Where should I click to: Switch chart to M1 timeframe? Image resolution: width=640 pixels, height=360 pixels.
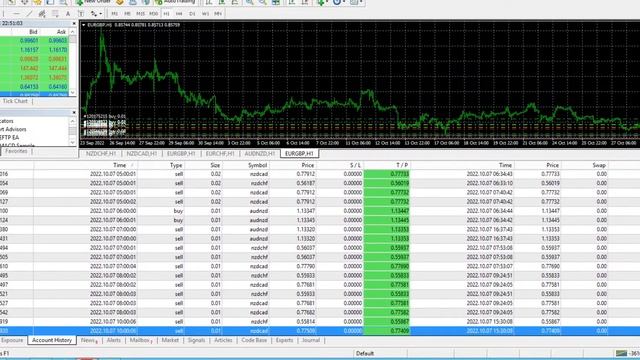tap(115, 14)
